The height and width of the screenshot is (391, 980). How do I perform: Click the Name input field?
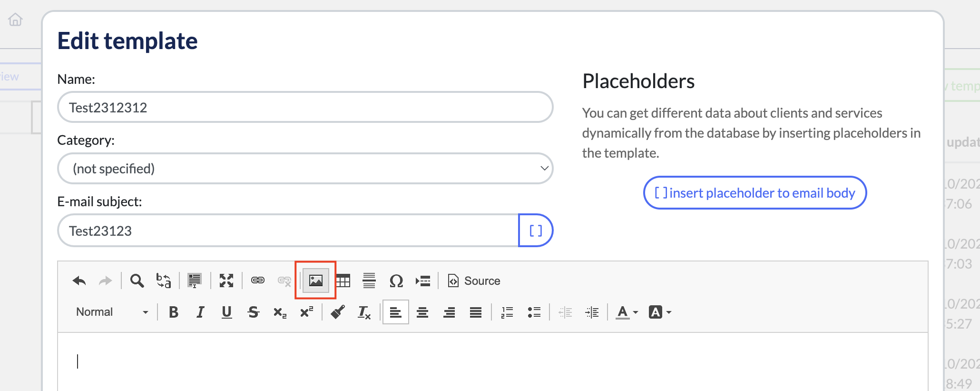[x=305, y=108]
